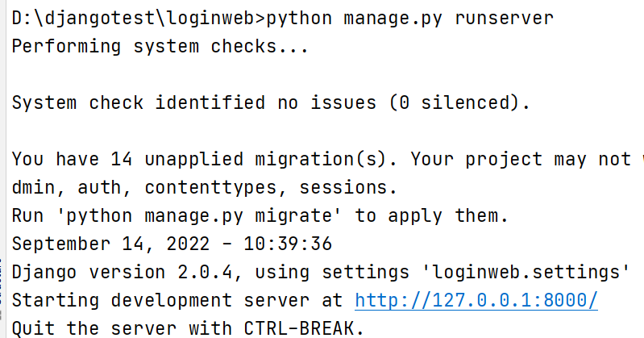
Task: Click the 'September 14, 2022' date
Action: [x=118, y=244]
